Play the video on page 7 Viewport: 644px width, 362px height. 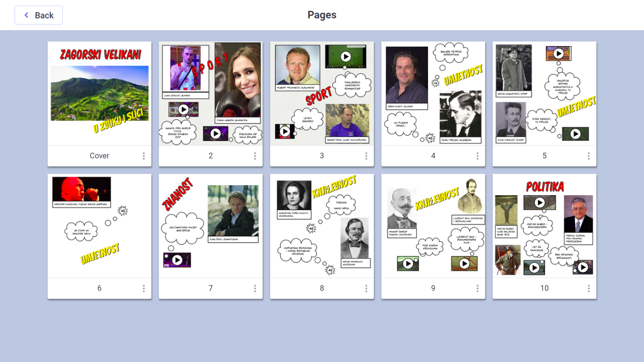tap(177, 260)
